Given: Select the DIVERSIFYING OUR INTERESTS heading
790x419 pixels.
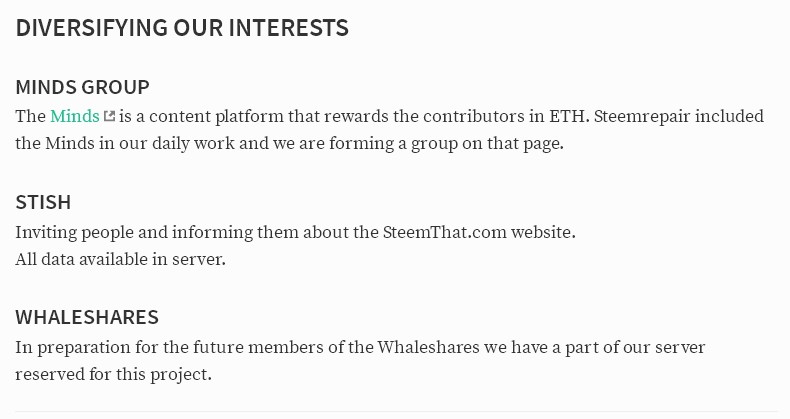Looking at the screenshot, I should click(x=182, y=27).
